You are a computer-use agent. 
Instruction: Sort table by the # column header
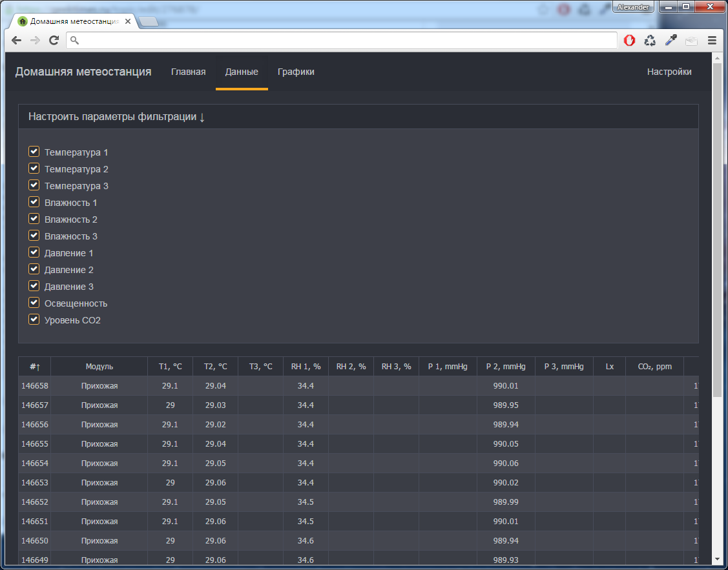coord(35,367)
